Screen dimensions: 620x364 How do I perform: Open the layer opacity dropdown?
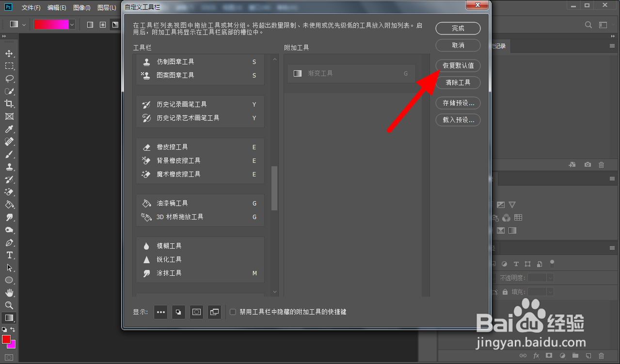pyautogui.click(x=550, y=278)
